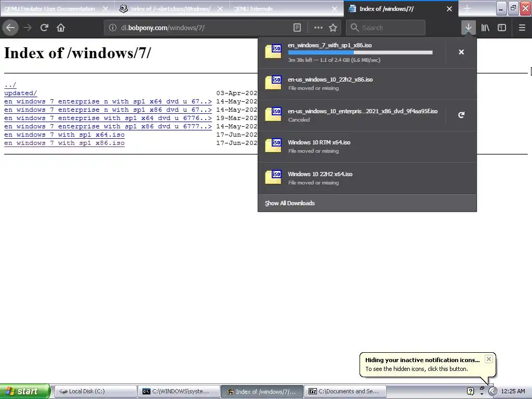This screenshot has height=399, width=532.
Task: Open the Windows start menu
Action: tap(25, 391)
